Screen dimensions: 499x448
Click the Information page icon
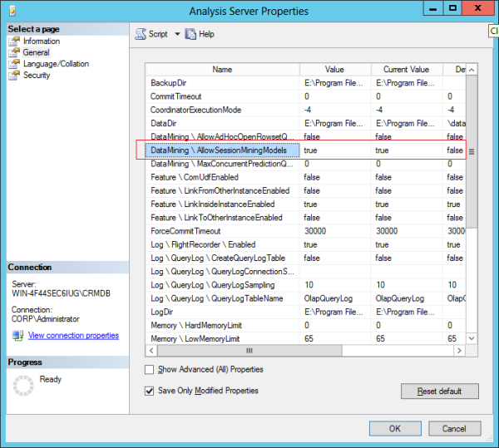coord(14,41)
